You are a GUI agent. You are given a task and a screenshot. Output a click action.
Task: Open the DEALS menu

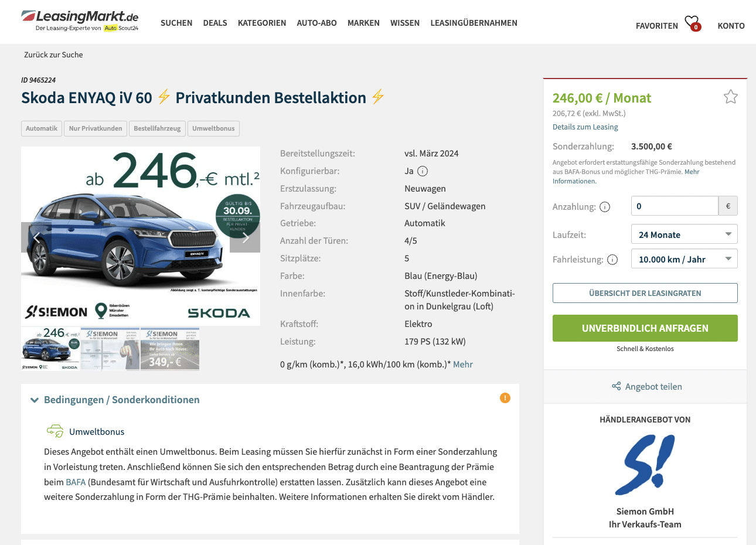pos(215,23)
